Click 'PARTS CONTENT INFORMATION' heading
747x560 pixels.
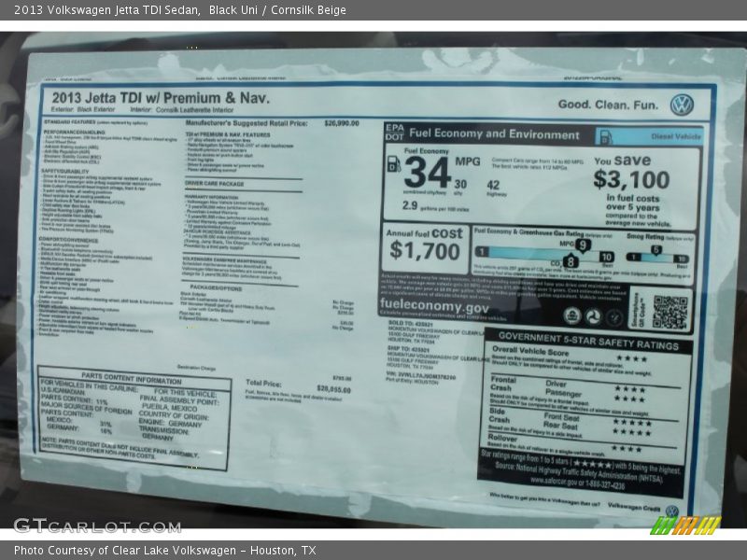click(132, 378)
